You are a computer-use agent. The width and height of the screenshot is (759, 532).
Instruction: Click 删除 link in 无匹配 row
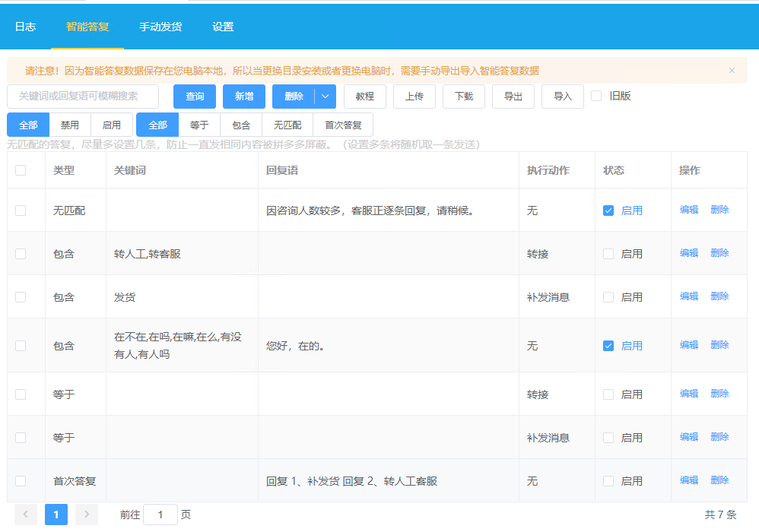point(719,210)
